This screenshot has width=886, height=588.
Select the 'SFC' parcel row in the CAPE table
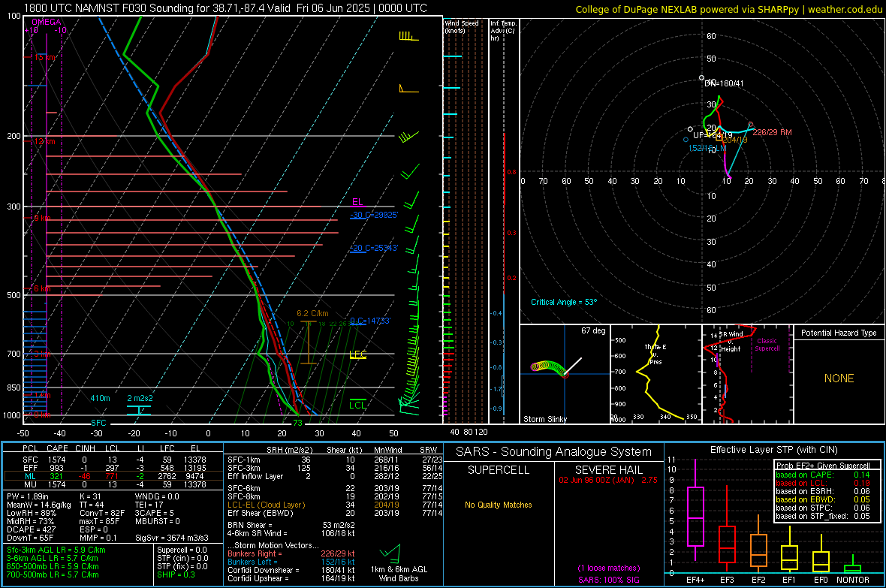pyautogui.click(x=113, y=460)
